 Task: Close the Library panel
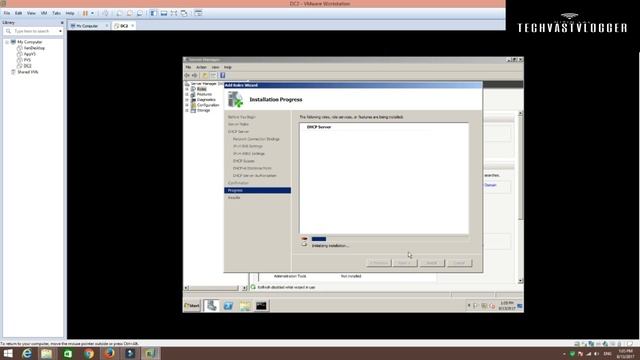[62, 23]
